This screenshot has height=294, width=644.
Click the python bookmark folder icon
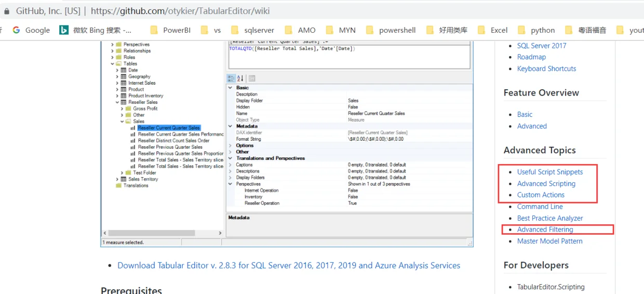click(x=521, y=30)
